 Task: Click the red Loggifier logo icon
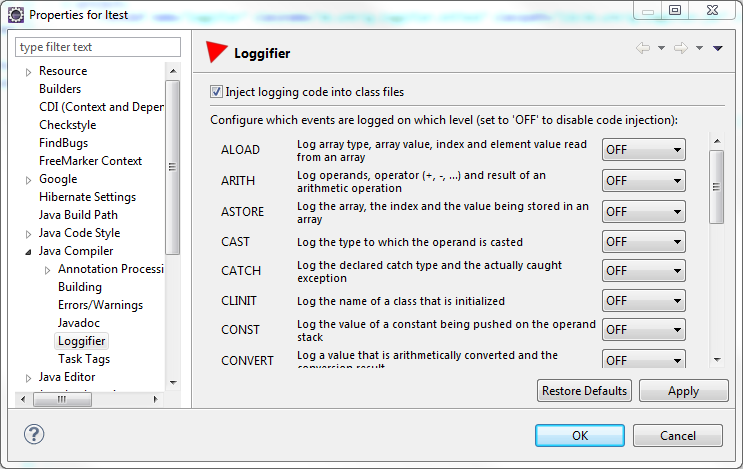coord(217,52)
